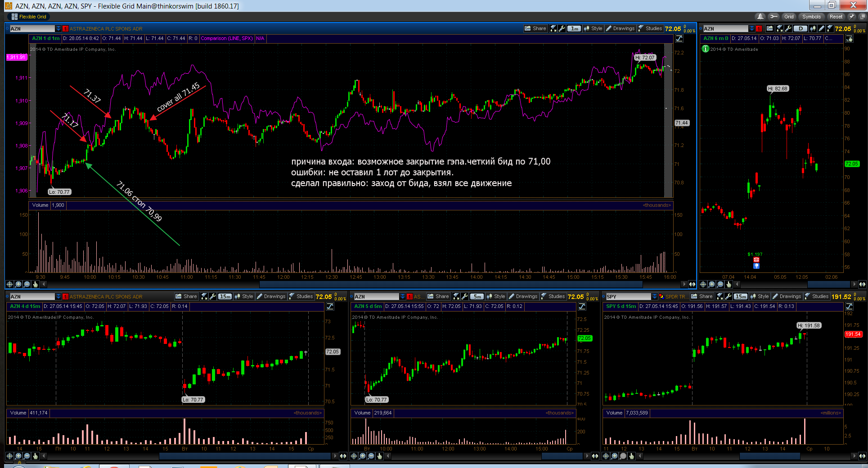Open Studies on AZN 15m chart
Viewport: 868px width, 468px height.
click(x=301, y=296)
